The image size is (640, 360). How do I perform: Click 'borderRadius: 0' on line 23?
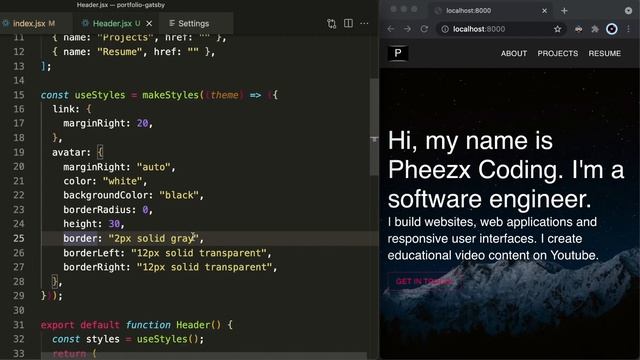tap(108, 210)
